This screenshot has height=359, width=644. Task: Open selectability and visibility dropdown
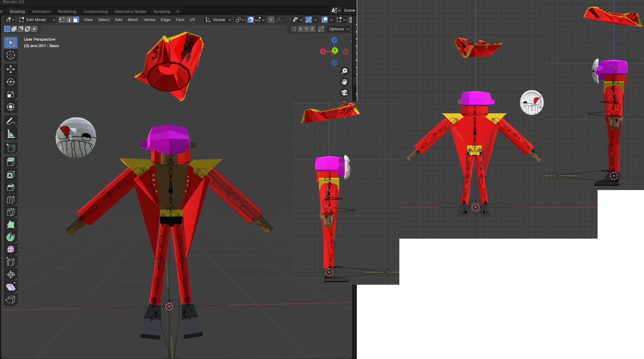click(x=297, y=20)
